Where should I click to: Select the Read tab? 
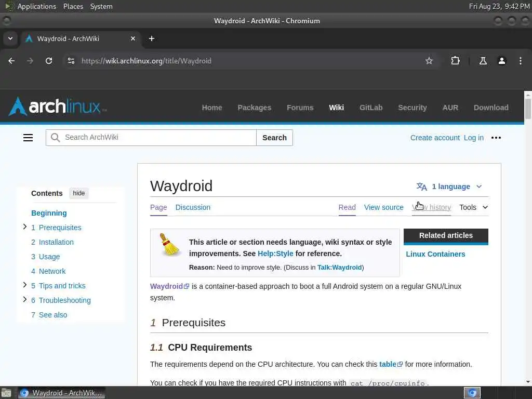(347, 207)
